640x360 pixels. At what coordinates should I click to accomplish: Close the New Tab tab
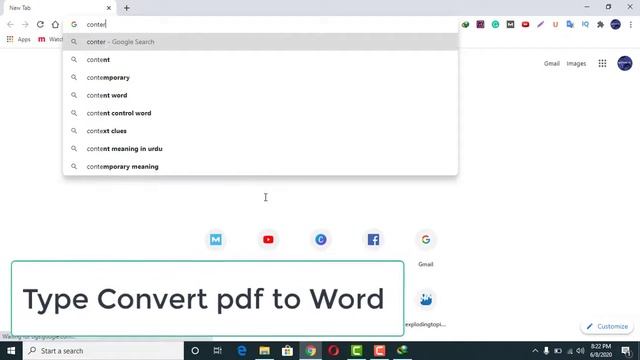click(109, 8)
